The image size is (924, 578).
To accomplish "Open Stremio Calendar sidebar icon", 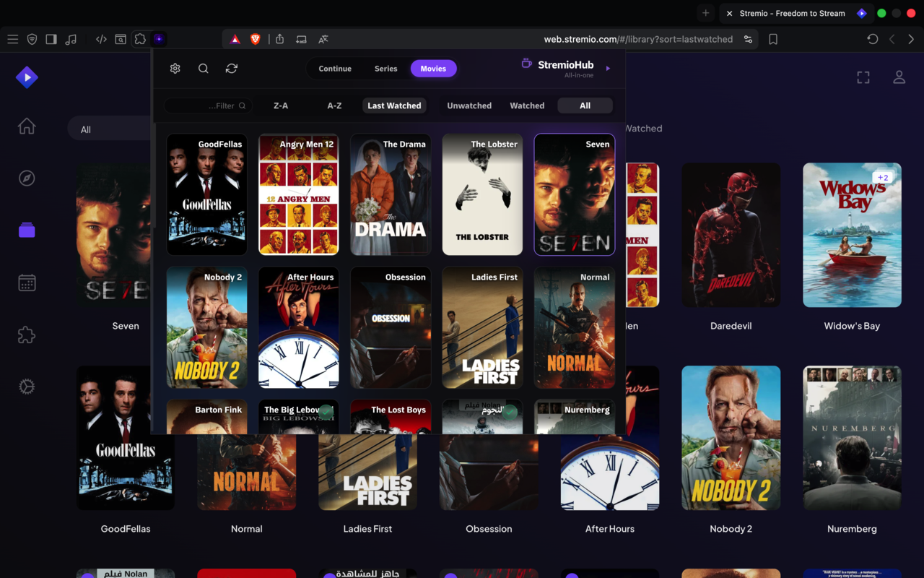I will (27, 282).
